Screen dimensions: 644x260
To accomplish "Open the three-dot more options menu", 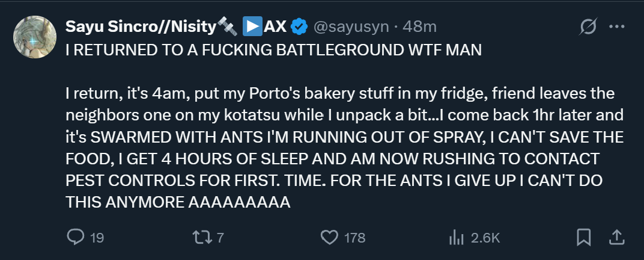I will pyautogui.click(x=617, y=26).
